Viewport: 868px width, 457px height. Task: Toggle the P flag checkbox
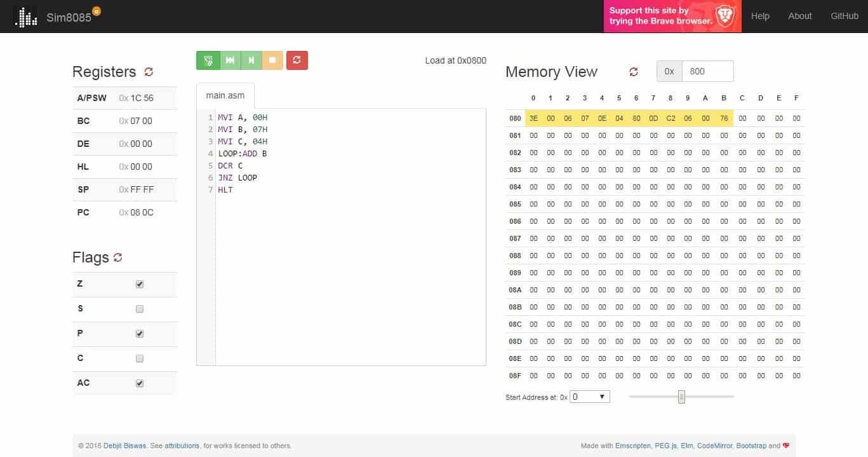pos(140,333)
